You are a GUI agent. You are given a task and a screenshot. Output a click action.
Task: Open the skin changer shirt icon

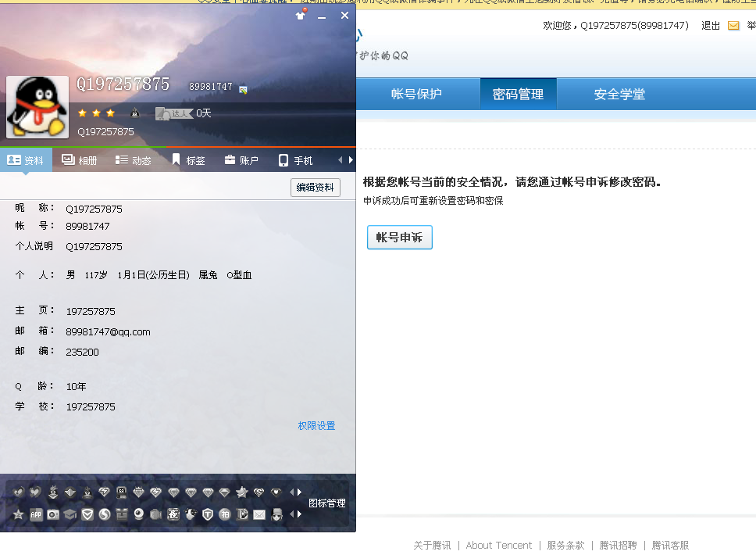tap(301, 15)
